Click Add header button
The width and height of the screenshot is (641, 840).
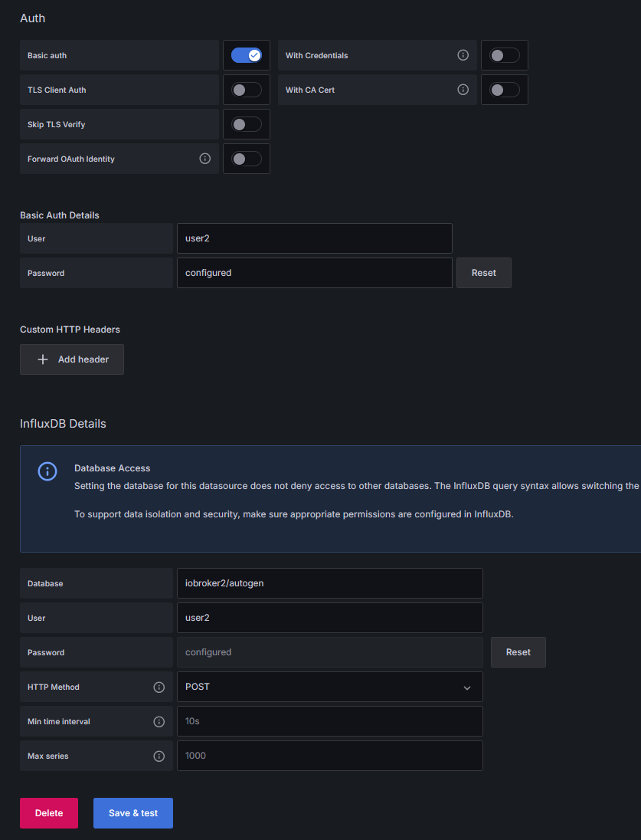tap(72, 359)
